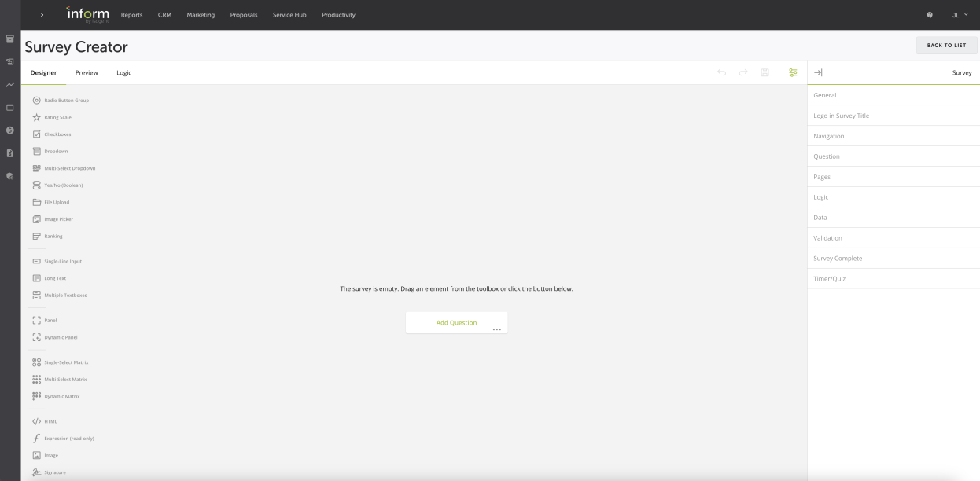980x481 pixels.
Task: Add a Dropdown element from toolbox
Action: pos(56,151)
